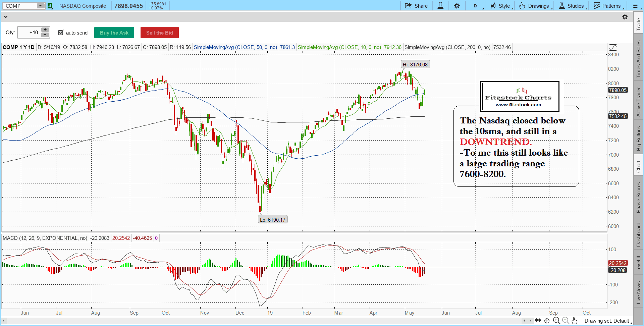Open chart settings gear in top toolbar

tap(457, 6)
